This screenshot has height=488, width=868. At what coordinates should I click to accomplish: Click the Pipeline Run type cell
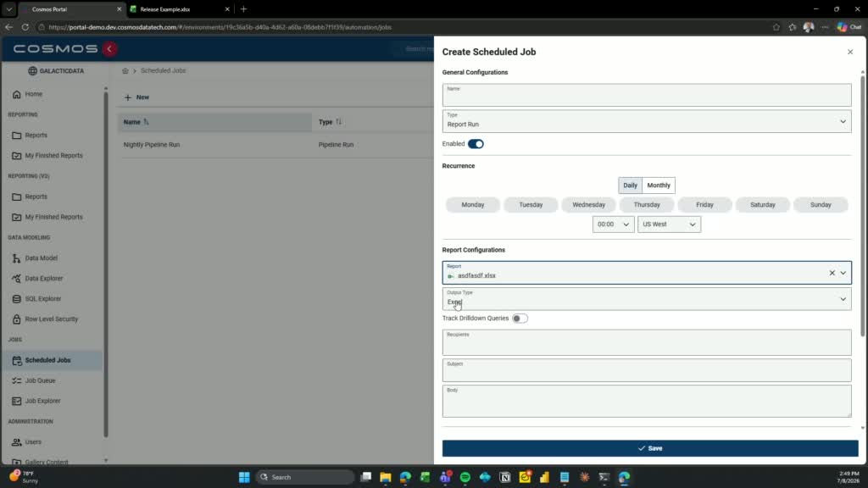tap(336, 144)
